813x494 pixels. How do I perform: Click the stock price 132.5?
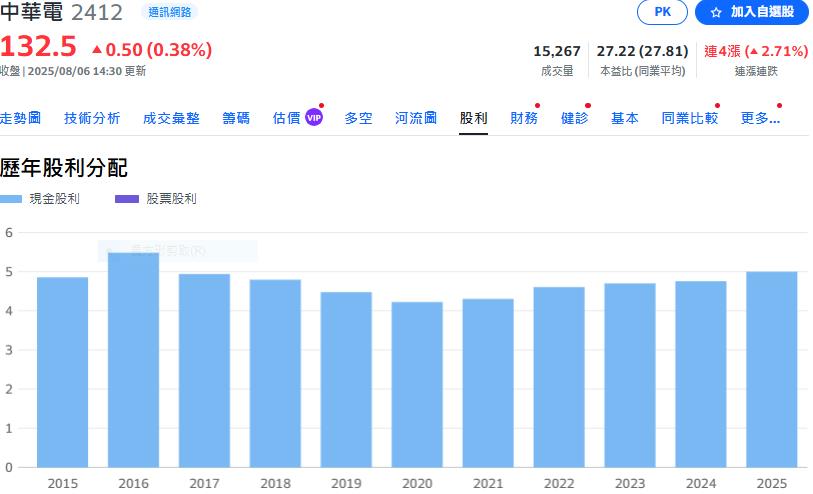(x=38, y=47)
